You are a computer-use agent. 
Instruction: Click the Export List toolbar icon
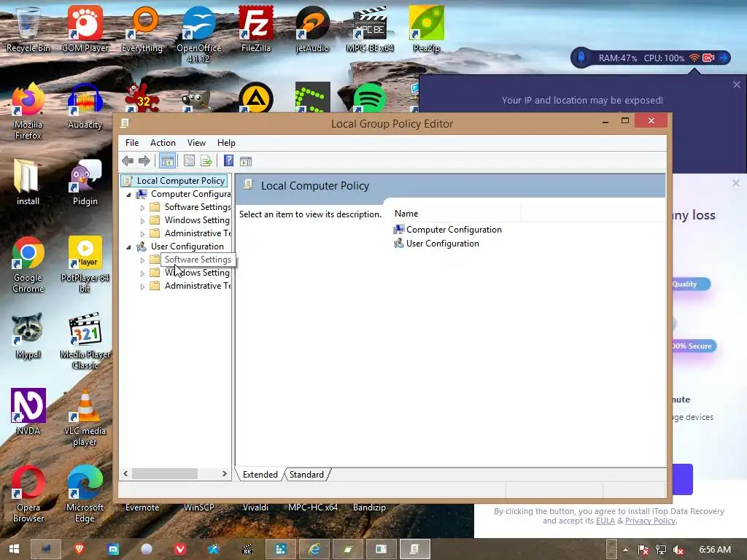click(206, 161)
